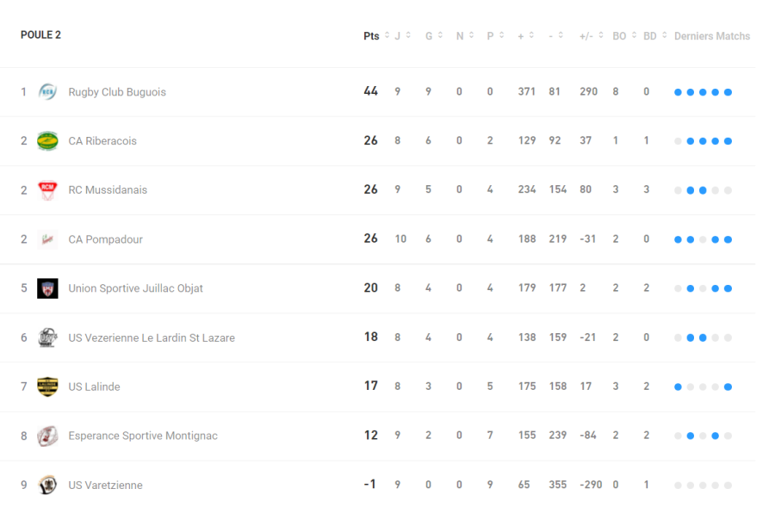Click the US Vezerienne club logo
Viewport: 775px width, 532px height.
pos(47,337)
